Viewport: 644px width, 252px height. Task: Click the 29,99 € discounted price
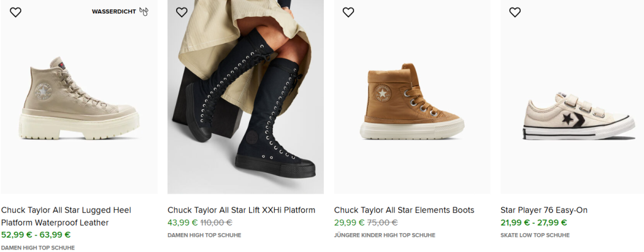pyautogui.click(x=349, y=222)
